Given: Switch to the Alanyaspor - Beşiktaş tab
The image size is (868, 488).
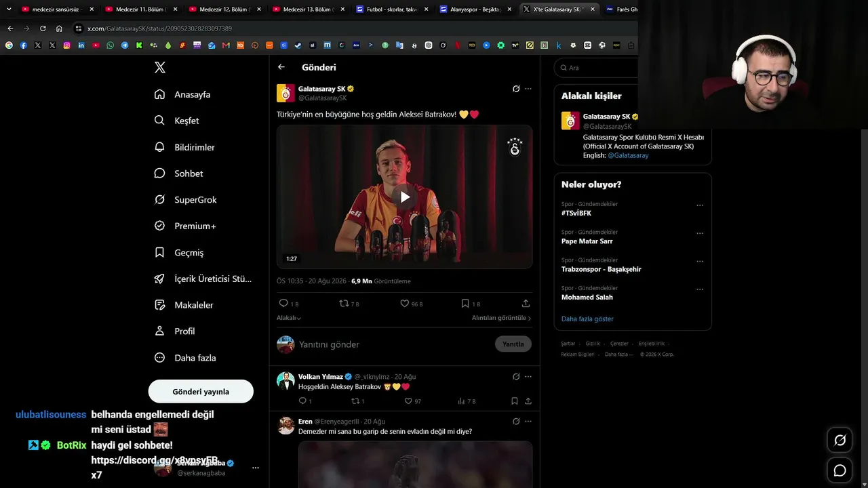Looking at the screenshot, I should point(475,9).
